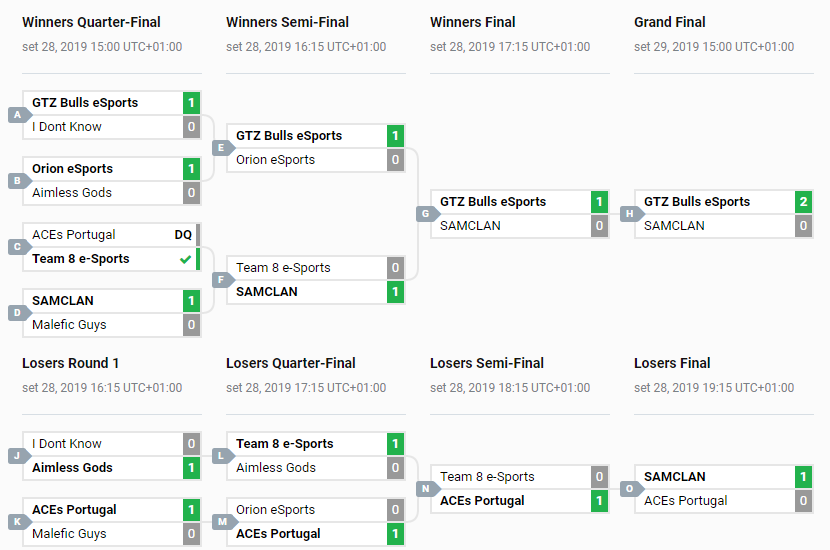Open the Grand Final match H badge
This screenshot has height=550, width=830.
628,214
